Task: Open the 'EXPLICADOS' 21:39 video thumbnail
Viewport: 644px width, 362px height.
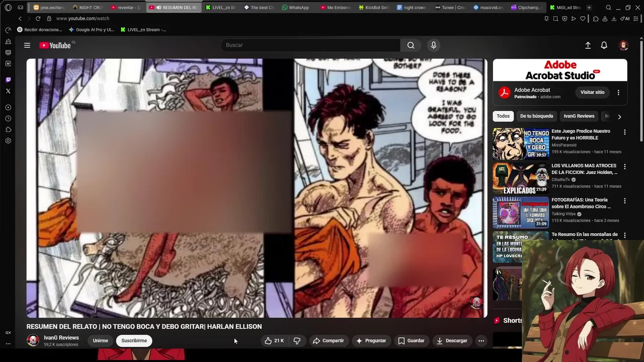Action: (x=521, y=178)
